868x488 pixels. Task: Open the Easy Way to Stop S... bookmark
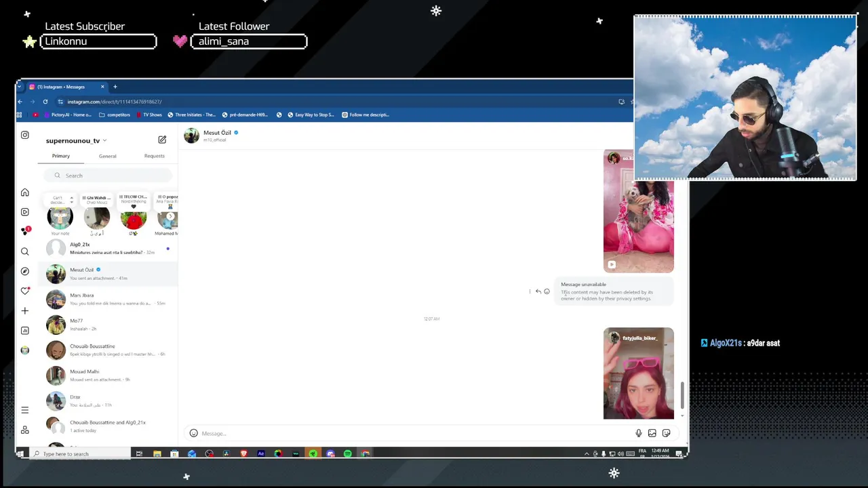[311, 115]
